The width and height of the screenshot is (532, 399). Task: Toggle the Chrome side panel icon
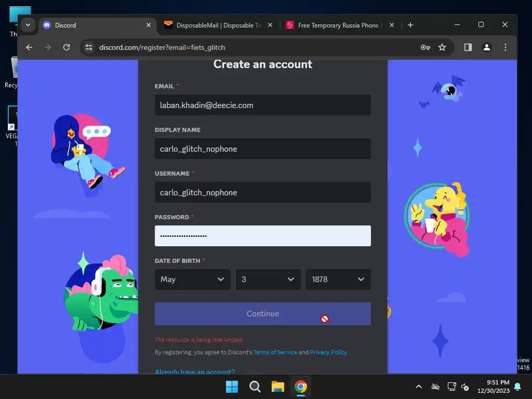point(468,47)
